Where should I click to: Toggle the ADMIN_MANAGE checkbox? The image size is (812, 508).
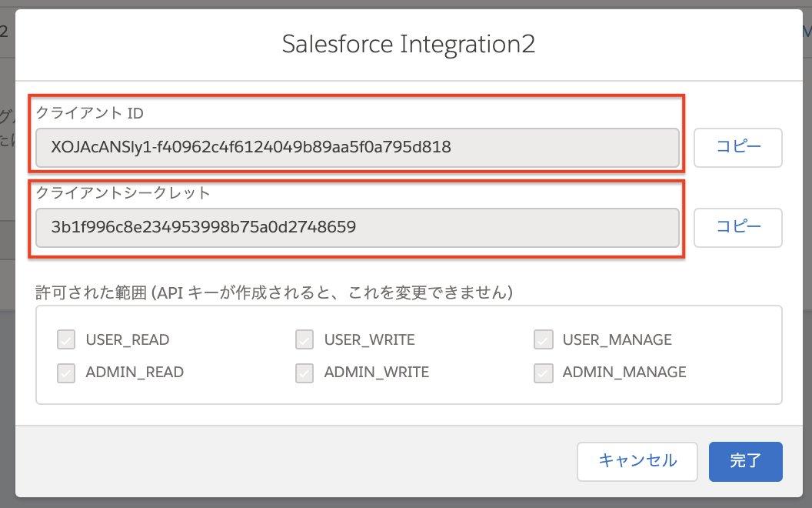click(x=543, y=373)
